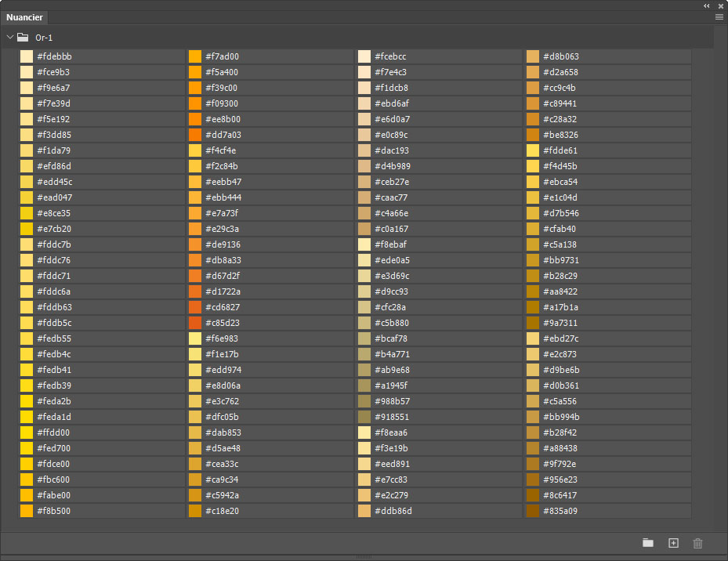728x561 pixels.
Task: Pick the #f8b500 swatch
Action: [x=27, y=511]
